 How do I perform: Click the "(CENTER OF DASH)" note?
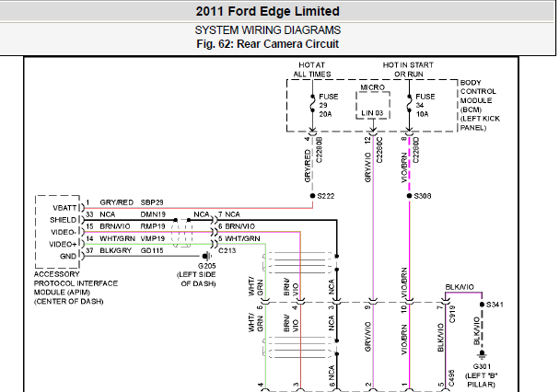coord(68,302)
